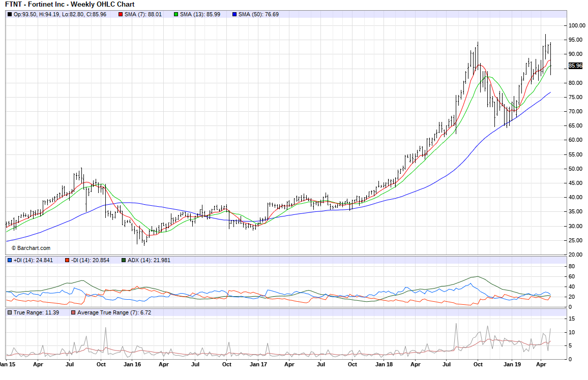Click the 30.00 price axis label
The image size is (588, 380).
[576, 226]
